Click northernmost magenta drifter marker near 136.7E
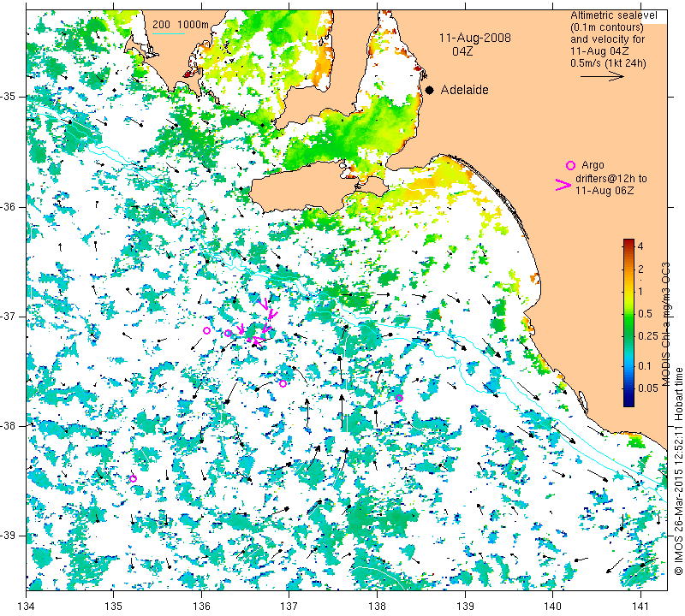Viewport: 685px width, 616px height. point(264,305)
